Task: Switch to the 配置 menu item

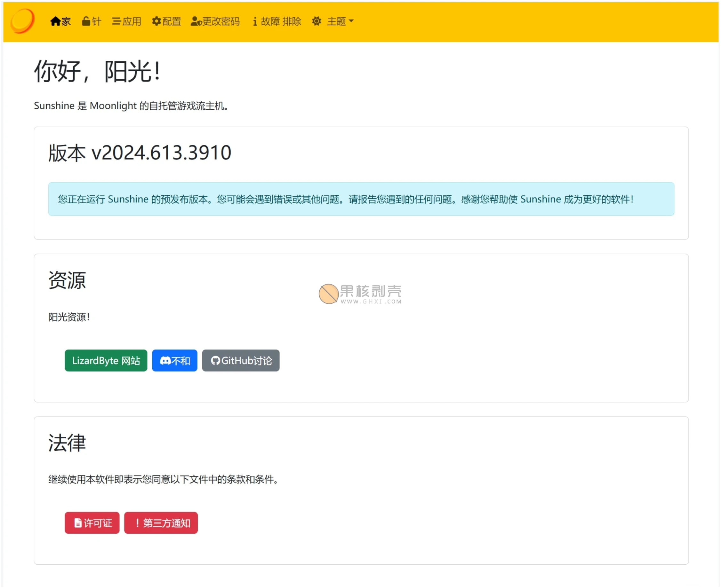Action: 166,21
